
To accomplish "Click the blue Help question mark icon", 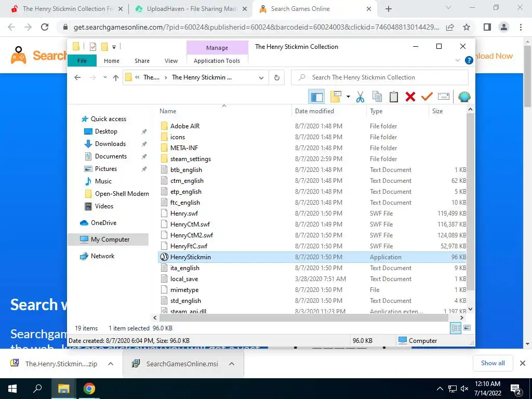I will [469, 60].
